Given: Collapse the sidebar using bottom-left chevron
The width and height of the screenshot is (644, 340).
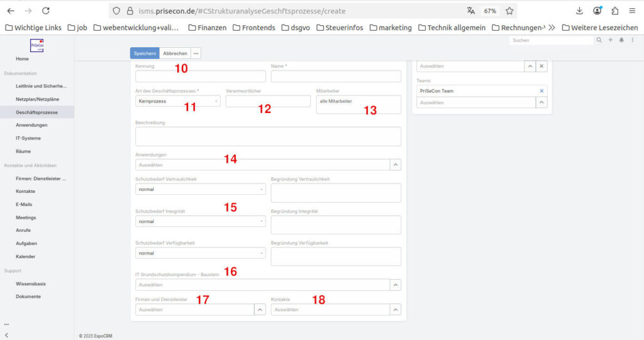Looking at the screenshot, I should pyautogui.click(x=6, y=335).
